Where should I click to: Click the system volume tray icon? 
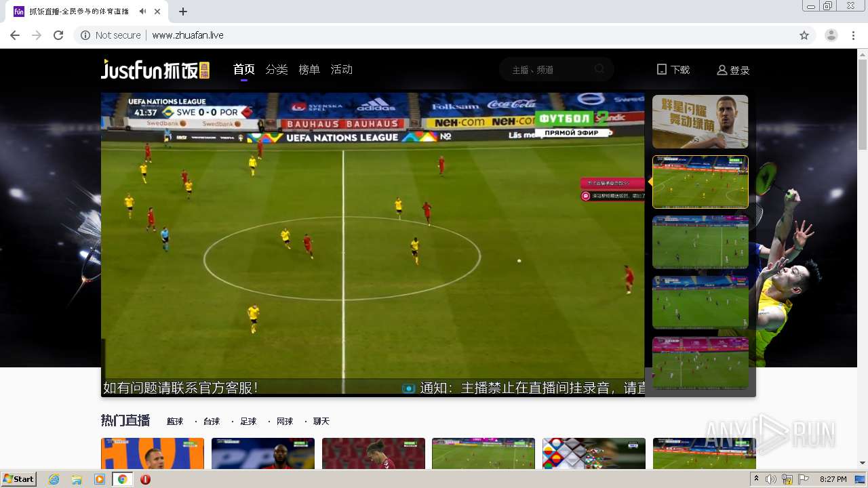point(771,479)
